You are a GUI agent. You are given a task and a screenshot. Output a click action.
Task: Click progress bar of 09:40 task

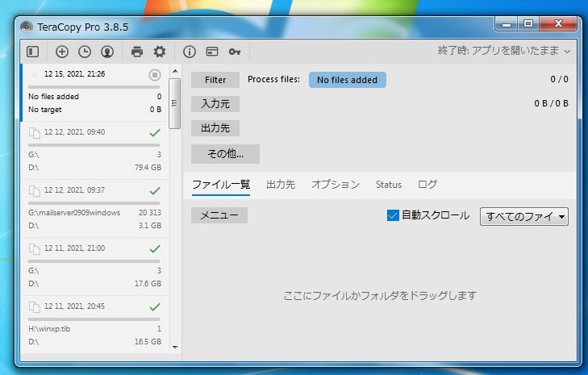pyautogui.click(x=94, y=145)
